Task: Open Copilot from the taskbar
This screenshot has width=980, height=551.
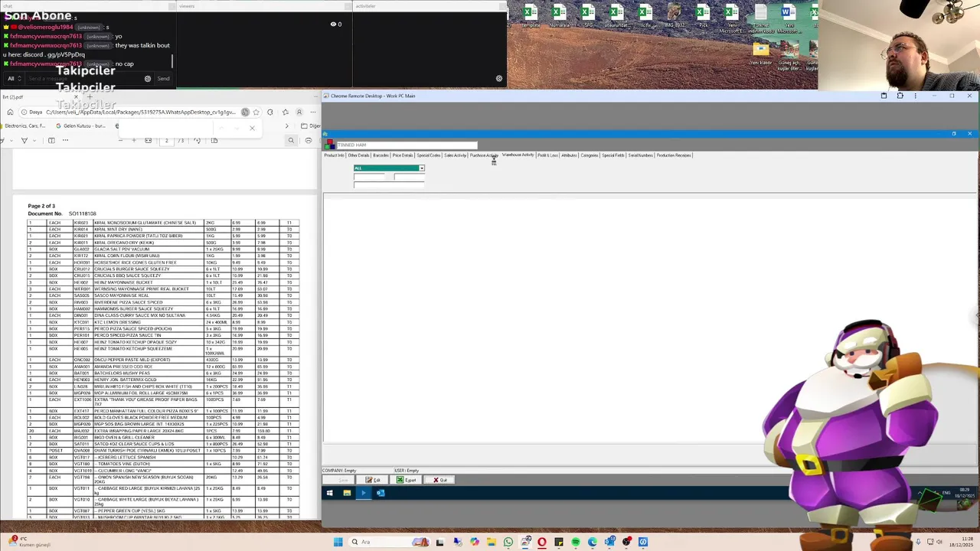Action: pos(475,542)
